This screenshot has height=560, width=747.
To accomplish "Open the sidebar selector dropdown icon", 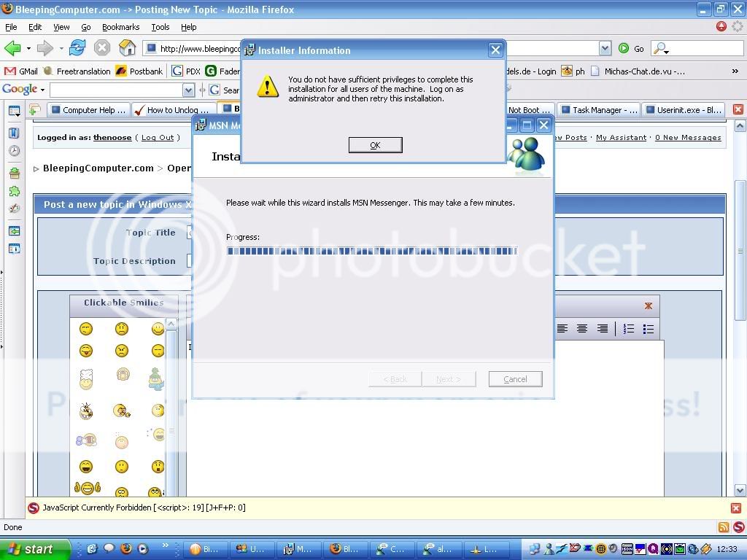I will click(x=15, y=112).
